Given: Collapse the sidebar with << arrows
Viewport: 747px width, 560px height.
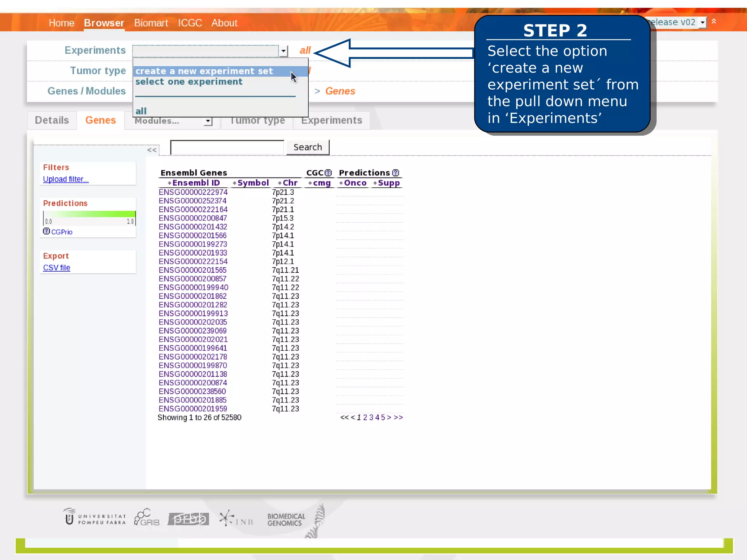Looking at the screenshot, I should pos(152,150).
